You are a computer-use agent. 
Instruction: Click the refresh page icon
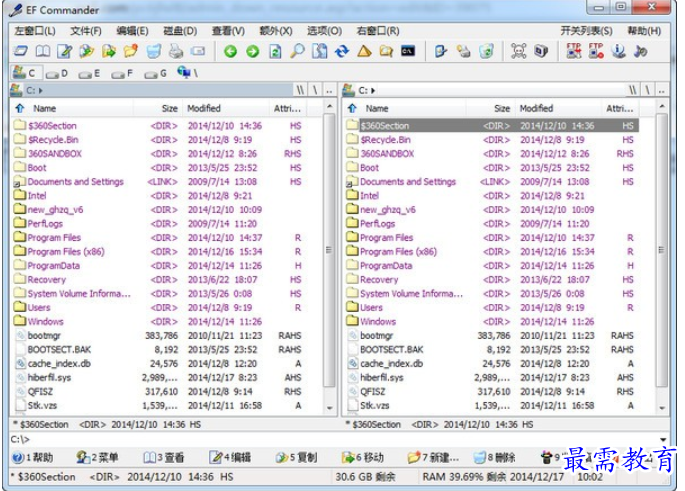275,52
